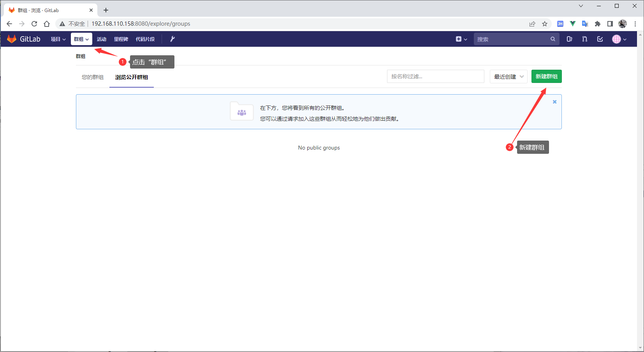Focus the 按名称过滤 filter field
This screenshot has height=352, width=644.
click(436, 76)
